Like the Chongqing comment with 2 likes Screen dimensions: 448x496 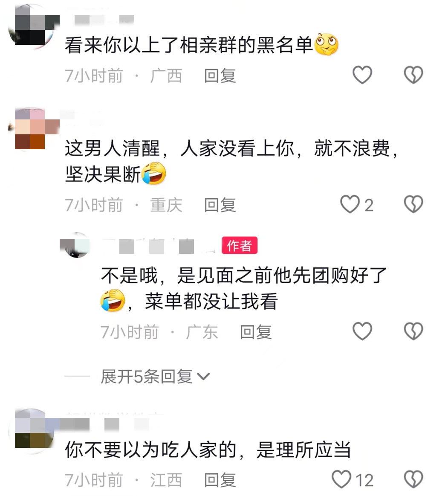pos(350,204)
